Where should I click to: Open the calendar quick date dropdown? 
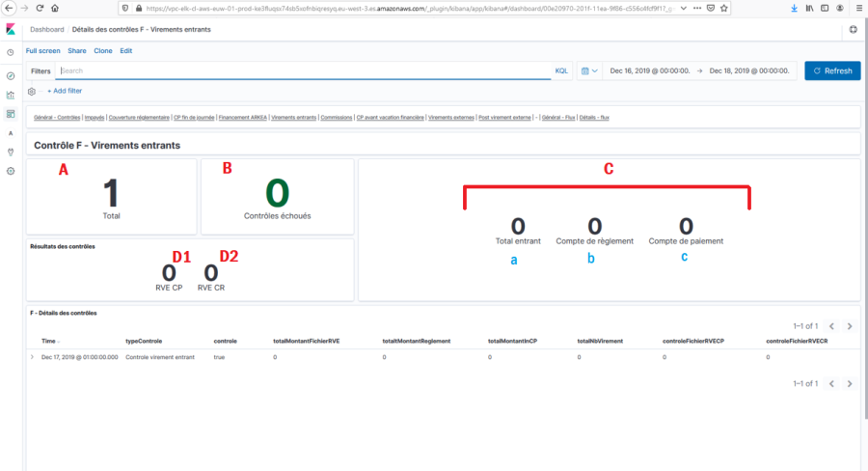point(590,71)
